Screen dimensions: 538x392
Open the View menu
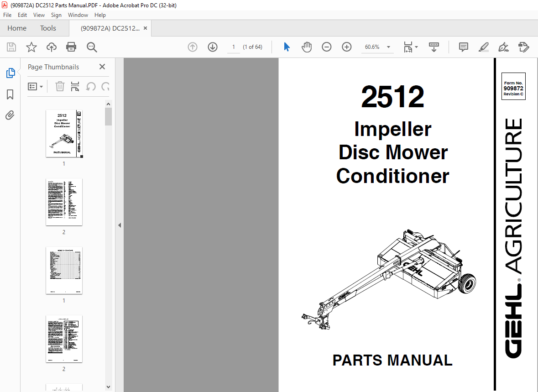(x=39, y=15)
